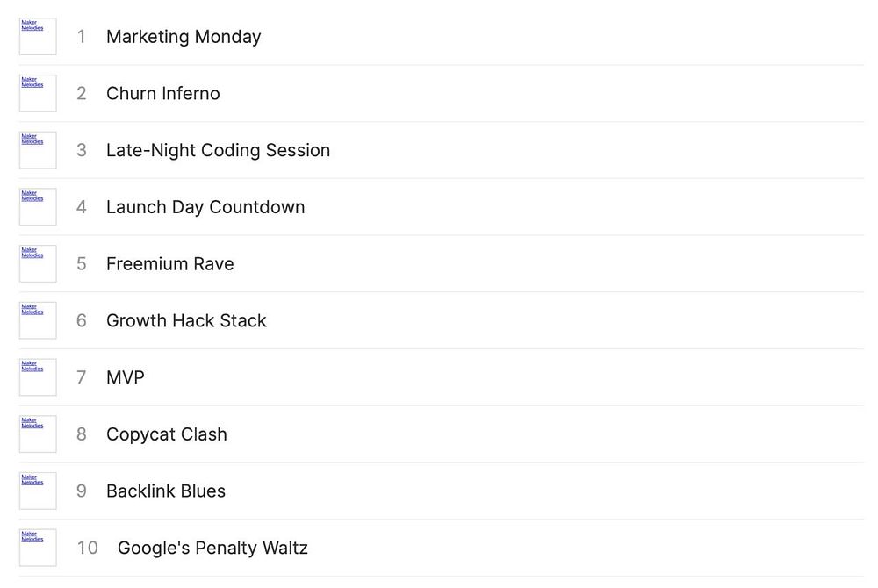Screen dimensions: 878x588
Task: Select the MVP track title
Action: [x=126, y=377]
